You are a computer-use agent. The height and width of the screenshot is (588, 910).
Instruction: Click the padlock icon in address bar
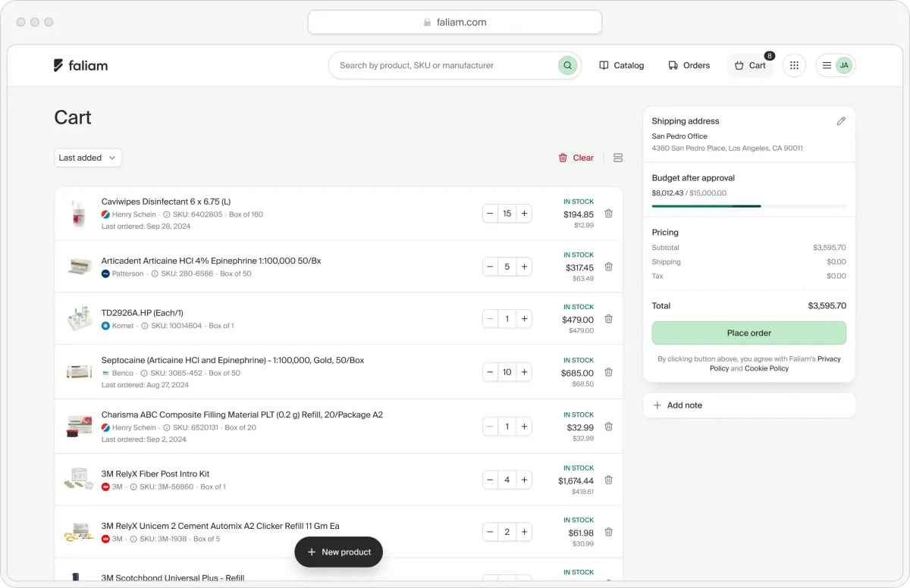tap(428, 23)
